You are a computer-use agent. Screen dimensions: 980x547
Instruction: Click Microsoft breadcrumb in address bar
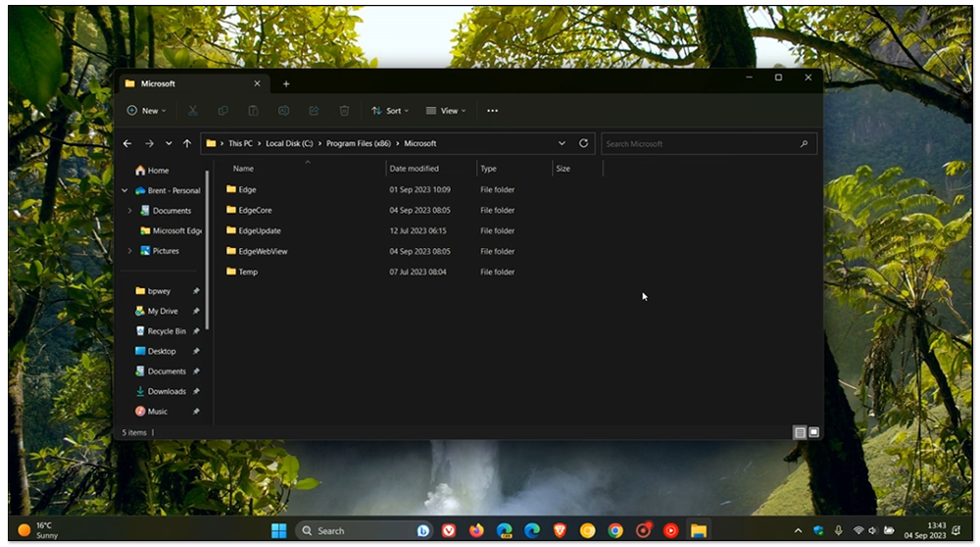[420, 143]
